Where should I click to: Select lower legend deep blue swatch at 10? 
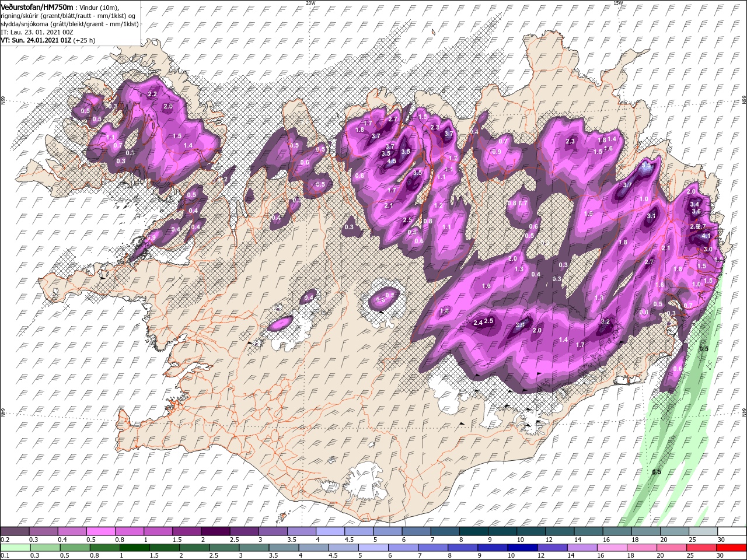tap(523, 548)
